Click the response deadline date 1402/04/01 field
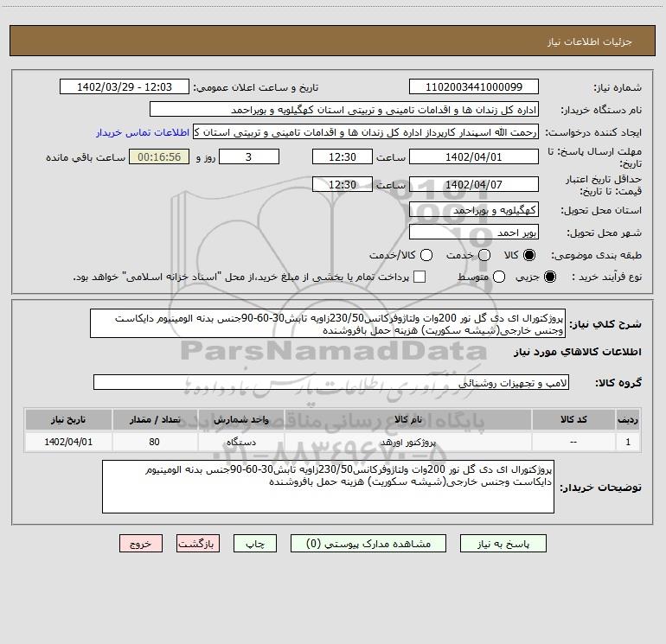The width and height of the screenshot is (666, 644). coord(474,157)
